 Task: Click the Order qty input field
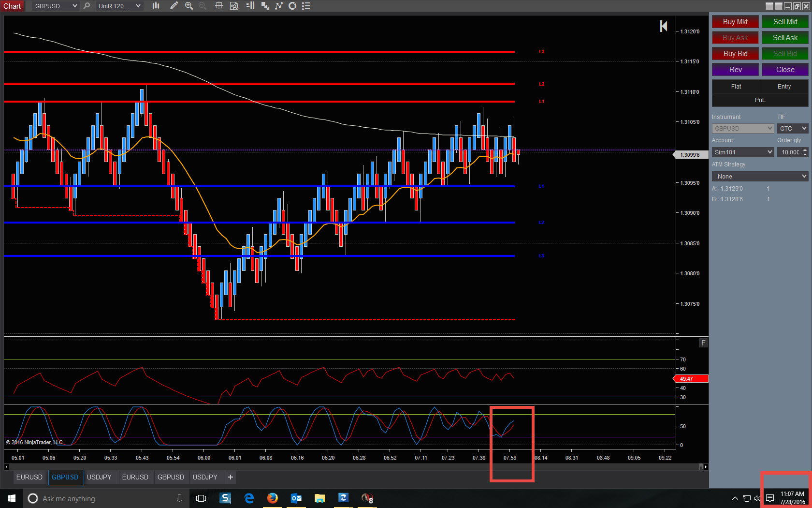[x=790, y=152]
